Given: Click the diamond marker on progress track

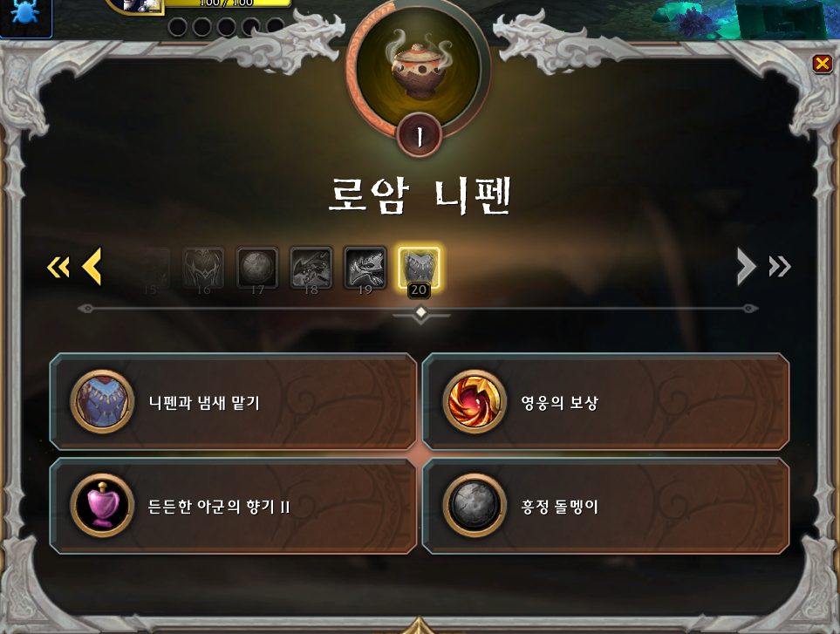Looking at the screenshot, I should pyautogui.click(x=421, y=312).
